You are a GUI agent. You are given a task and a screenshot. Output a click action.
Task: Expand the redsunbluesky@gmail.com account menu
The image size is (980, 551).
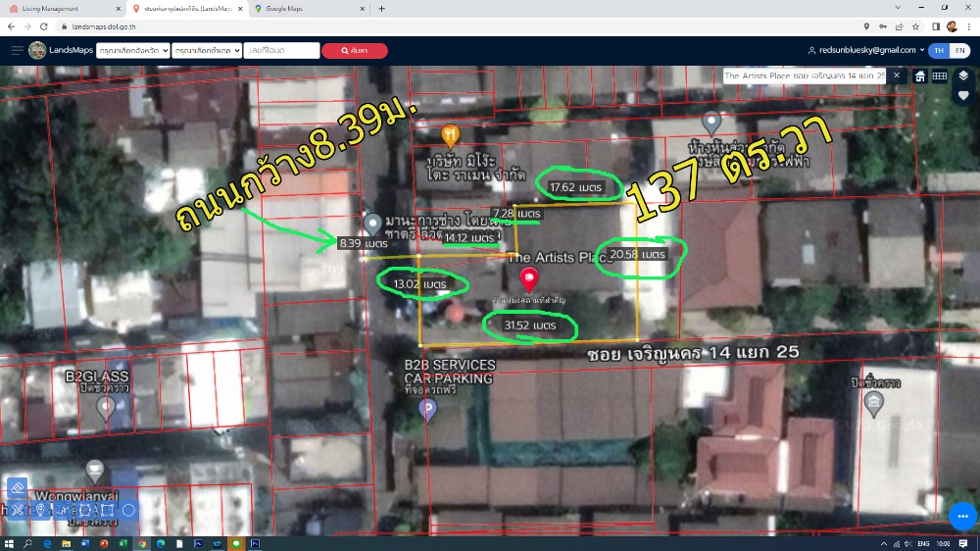click(866, 50)
